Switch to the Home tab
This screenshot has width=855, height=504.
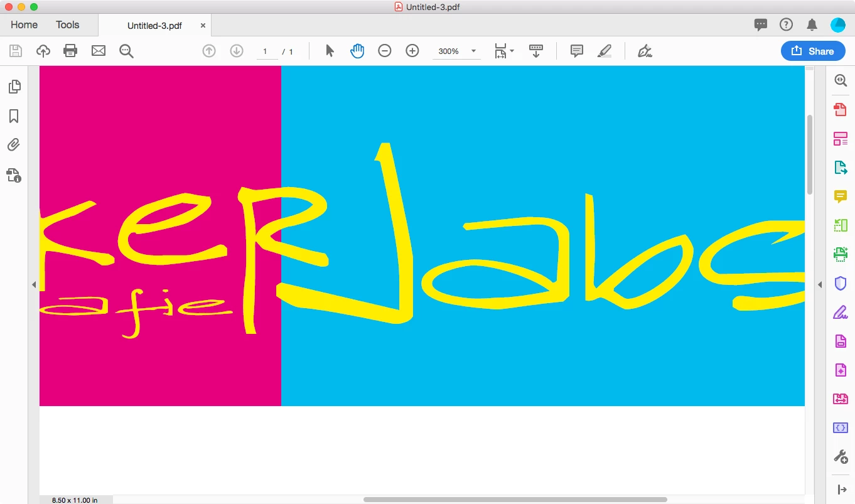point(24,25)
